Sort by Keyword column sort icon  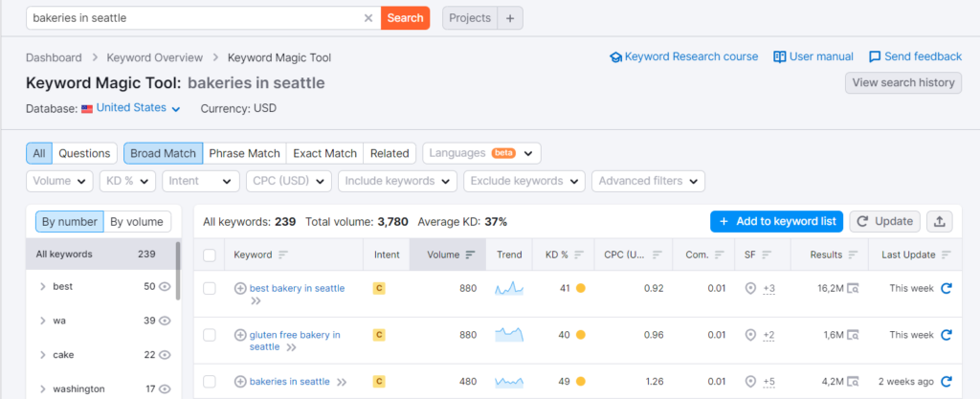(x=283, y=255)
